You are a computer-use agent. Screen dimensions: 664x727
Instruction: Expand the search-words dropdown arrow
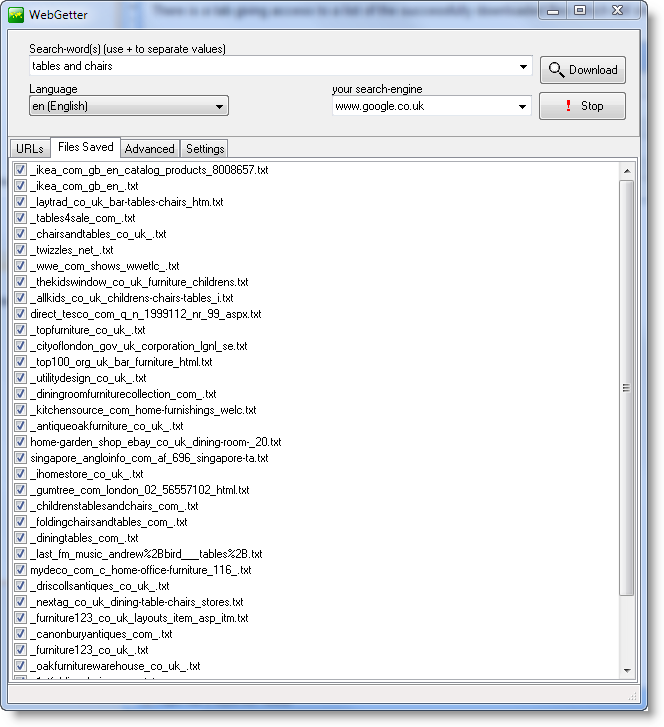point(524,67)
